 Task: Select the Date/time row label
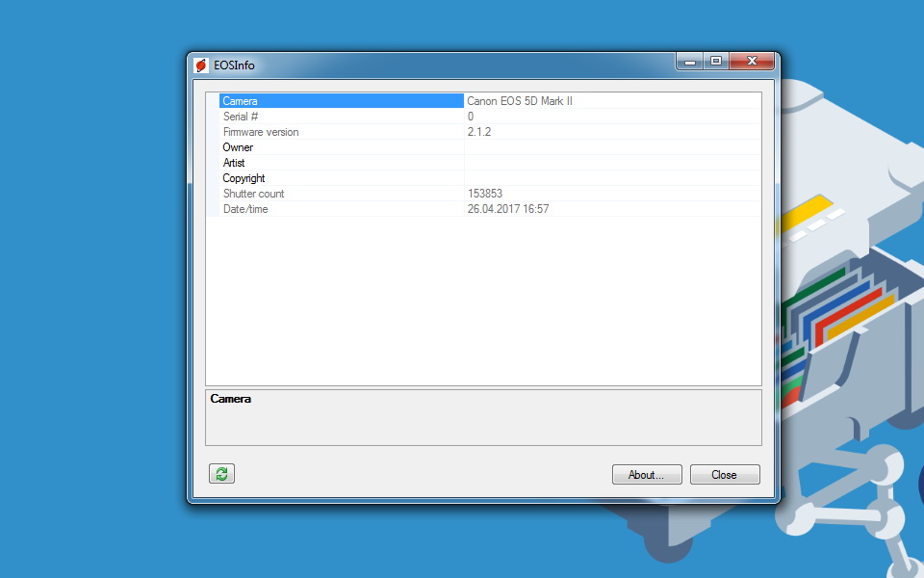245,209
